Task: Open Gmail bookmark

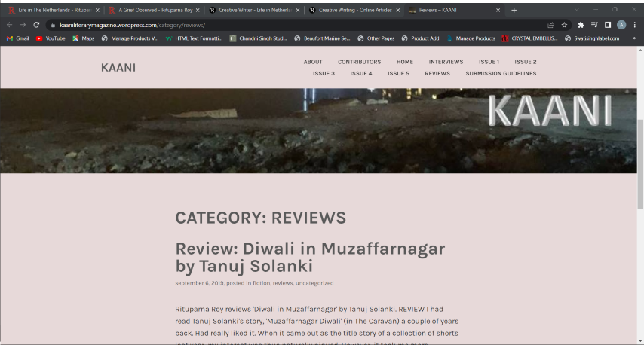Action: (x=18, y=38)
